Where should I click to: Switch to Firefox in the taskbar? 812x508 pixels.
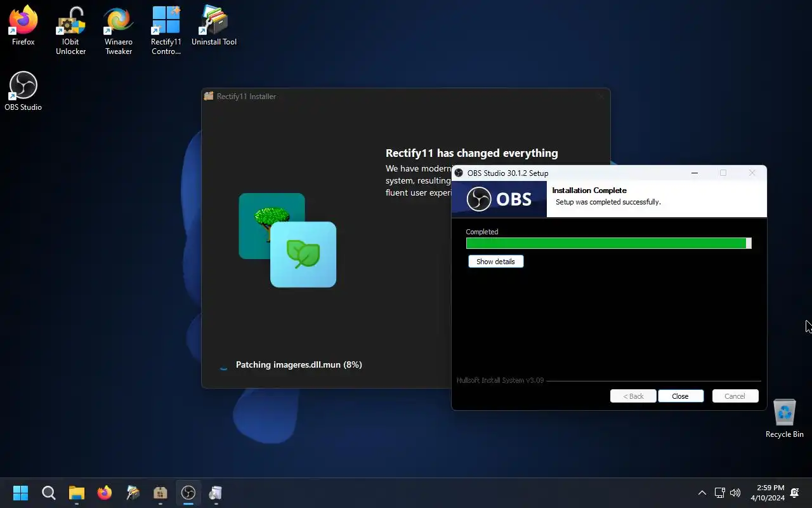[105, 493]
